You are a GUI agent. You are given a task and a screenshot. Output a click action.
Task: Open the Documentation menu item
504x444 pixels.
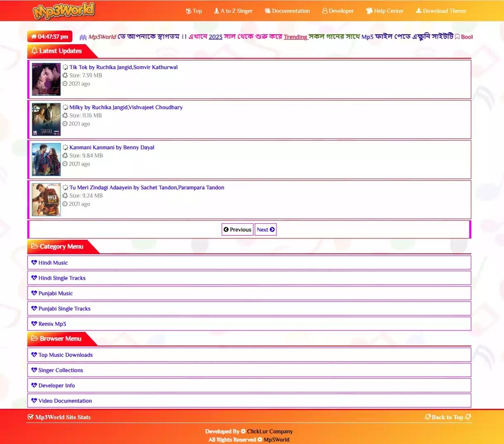287,11
